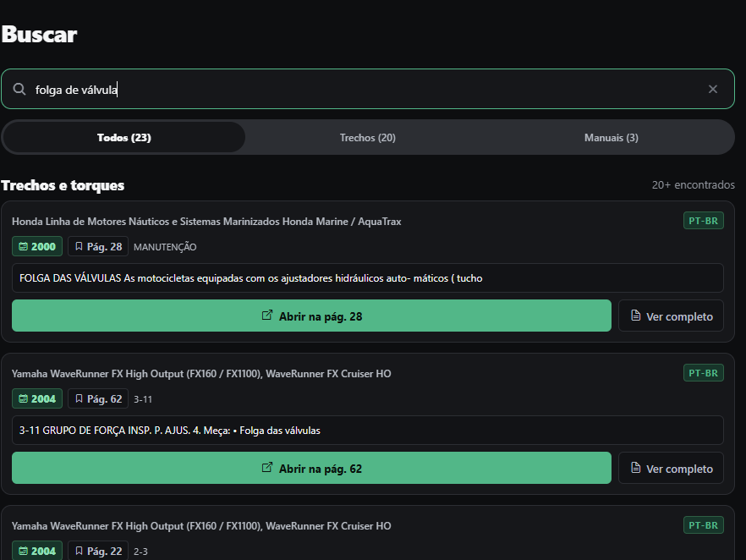Click Ver completo beside Abrir pág. 62
This screenshot has height=560, width=746.
coord(672,468)
